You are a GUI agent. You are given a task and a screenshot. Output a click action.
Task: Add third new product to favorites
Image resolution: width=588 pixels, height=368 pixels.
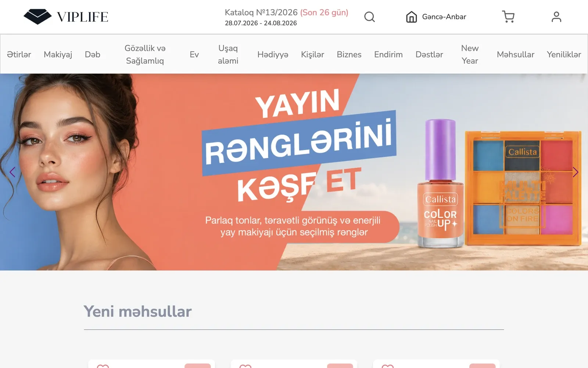388,366
